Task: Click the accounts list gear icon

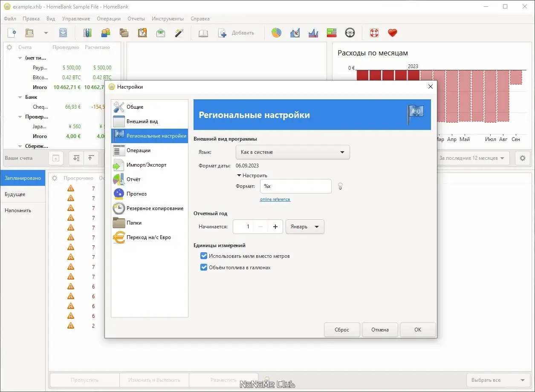Action: tap(9, 47)
